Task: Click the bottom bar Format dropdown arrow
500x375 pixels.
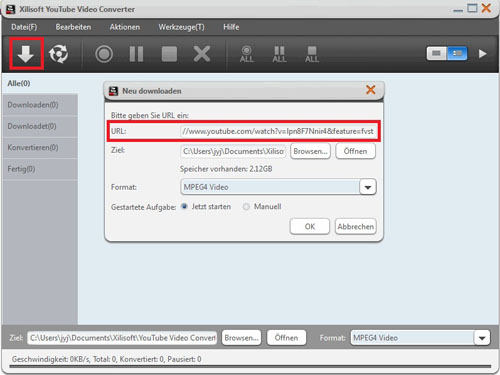Action: click(482, 338)
